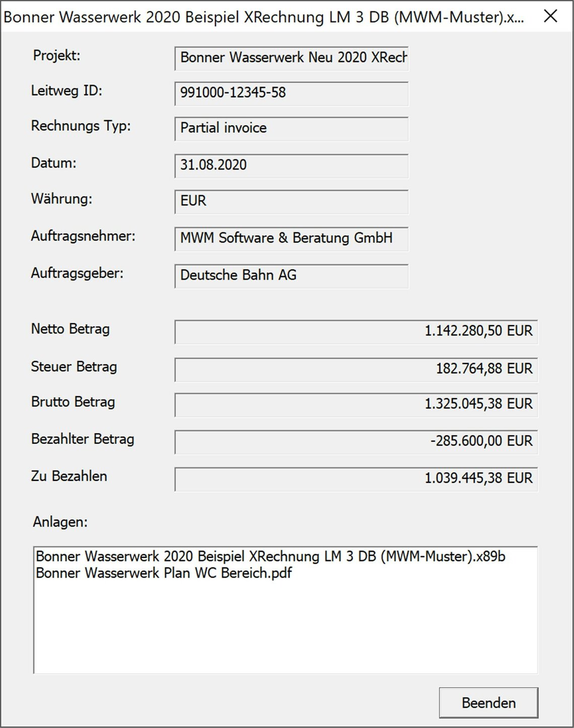Click the Anlagen label
The height and width of the screenshot is (728, 574).
point(60,522)
